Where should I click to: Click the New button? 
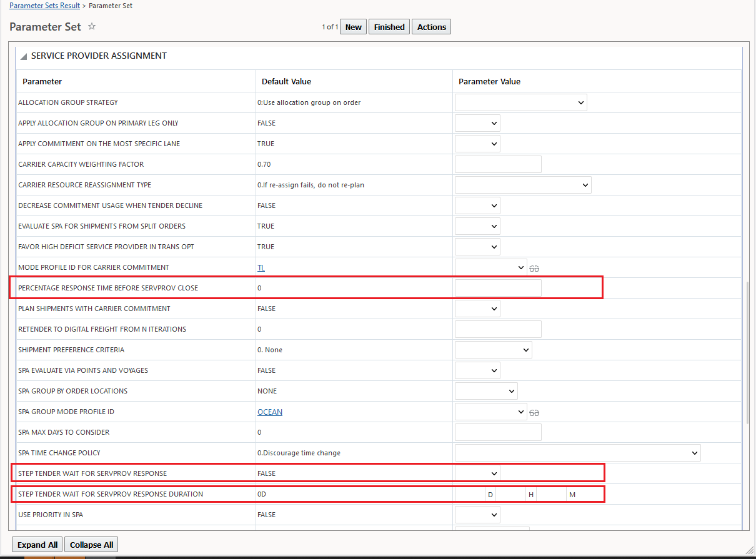pos(353,27)
